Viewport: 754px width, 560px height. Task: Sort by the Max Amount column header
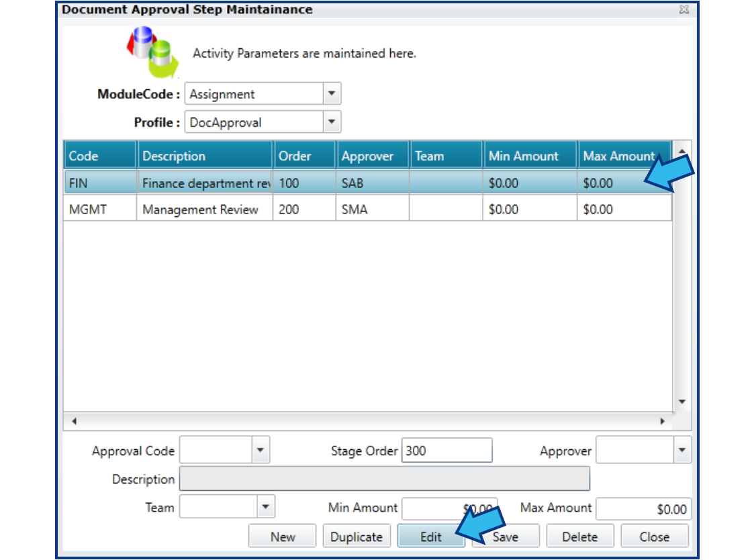(624, 156)
